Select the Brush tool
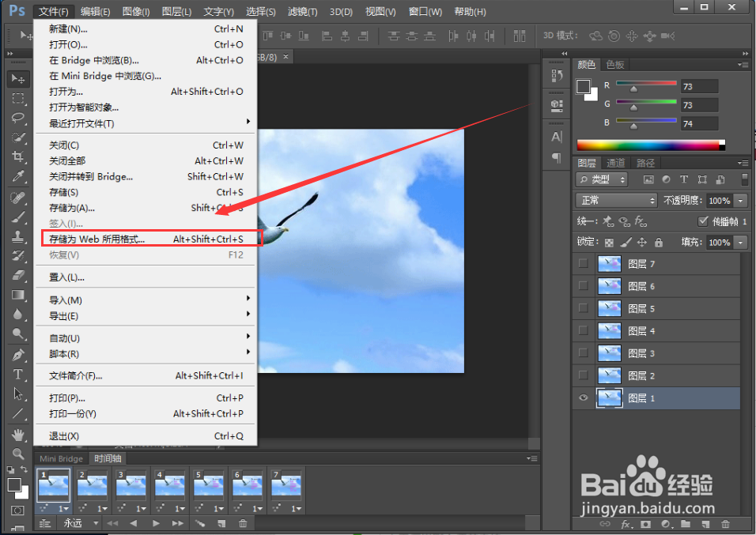The height and width of the screenshot is (535, 756). [18, 217]
